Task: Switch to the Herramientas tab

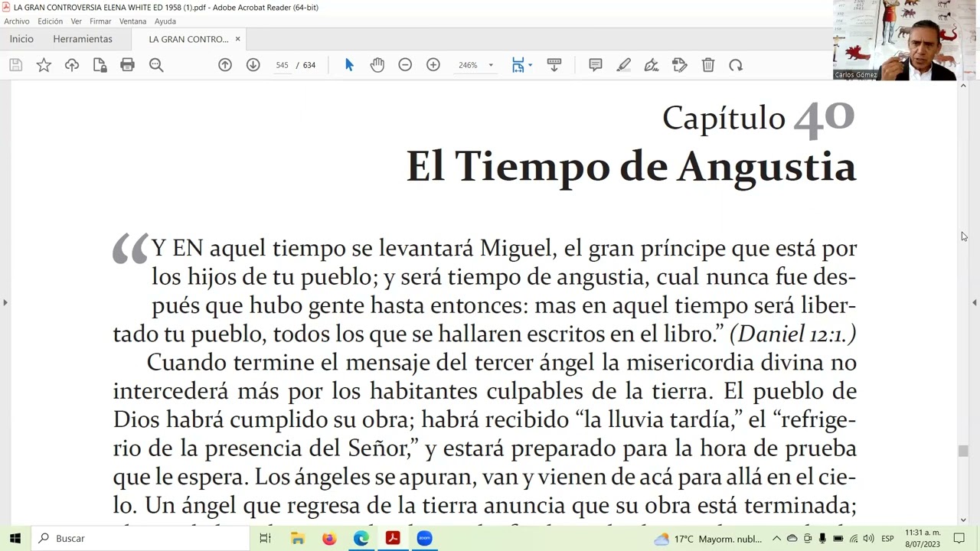Action: (83, 39)
